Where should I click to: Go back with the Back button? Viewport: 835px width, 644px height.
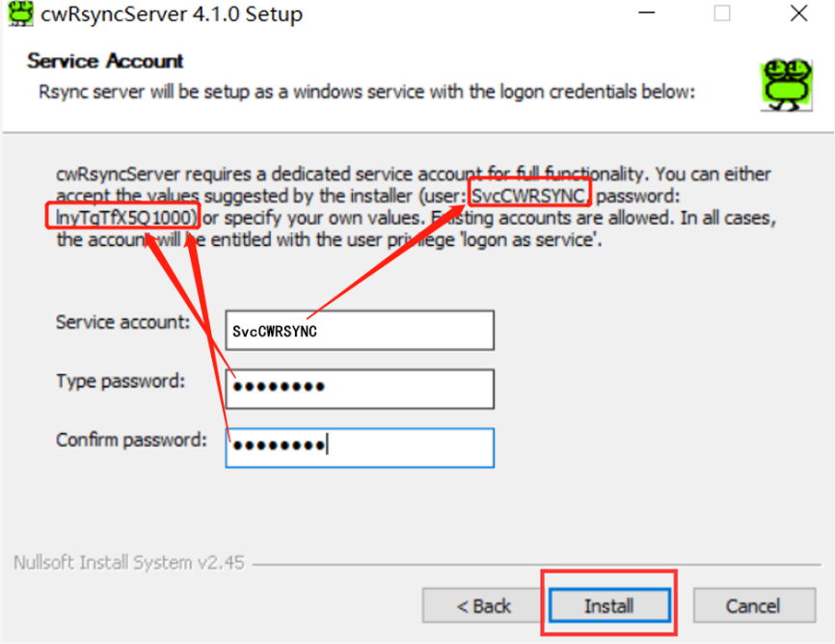pos(484,605)
